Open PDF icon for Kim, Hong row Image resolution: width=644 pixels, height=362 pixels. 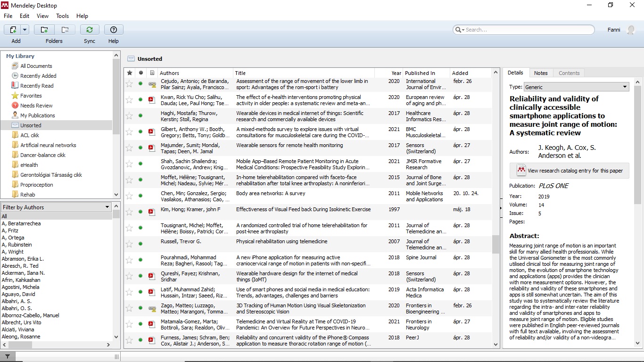tap(152, 212)
